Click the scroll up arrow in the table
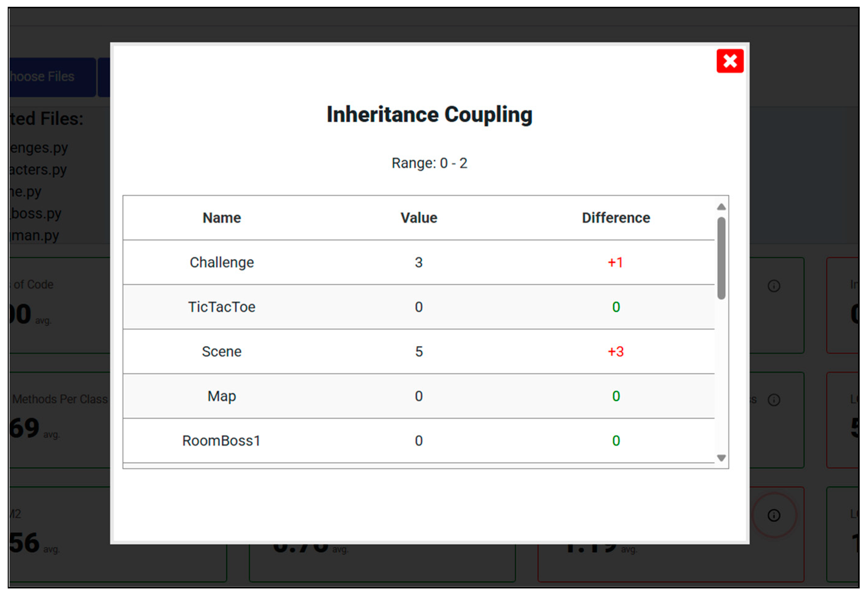This screenshot has height=598, width=868. (x=721, y=207)
